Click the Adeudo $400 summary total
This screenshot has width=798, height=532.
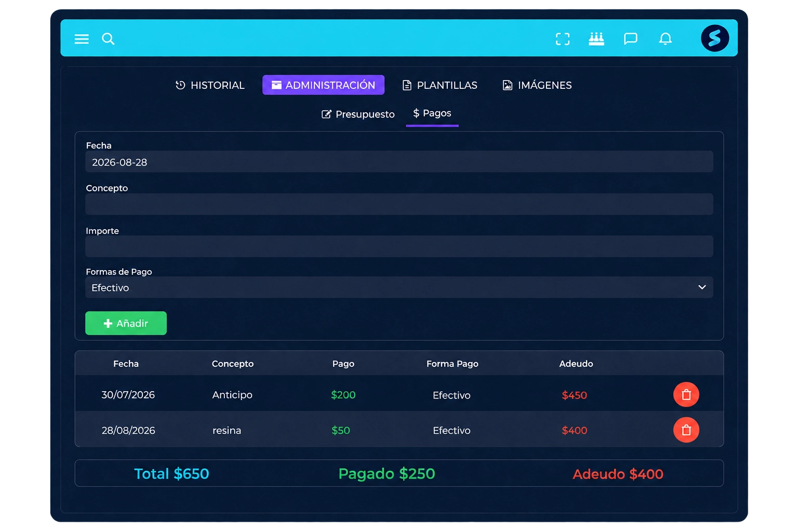[618, 474]
